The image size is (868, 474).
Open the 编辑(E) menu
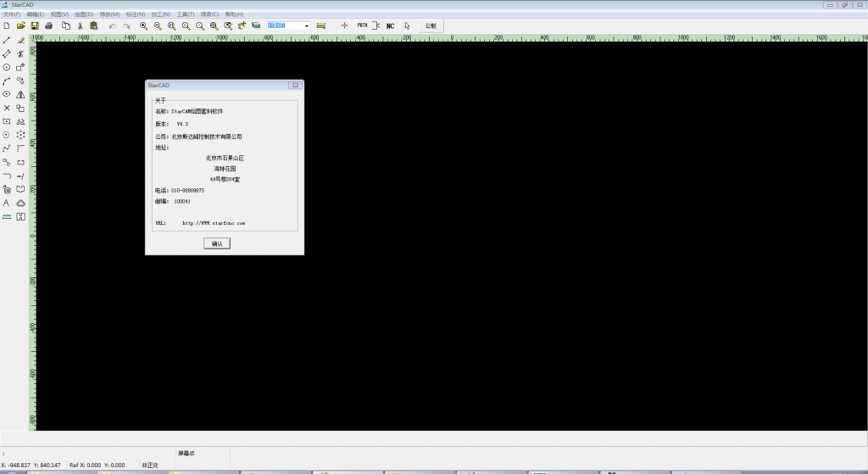click(36, 14)
